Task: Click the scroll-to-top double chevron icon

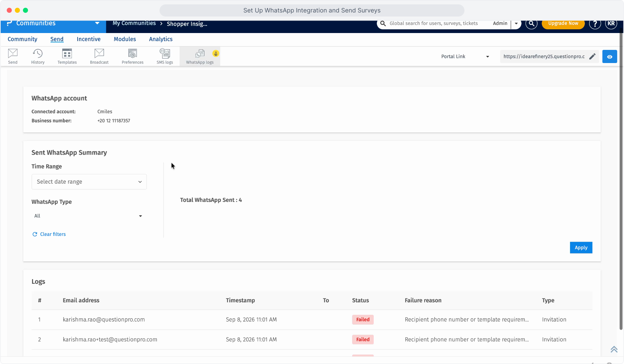Action: (x=614, y=350)
